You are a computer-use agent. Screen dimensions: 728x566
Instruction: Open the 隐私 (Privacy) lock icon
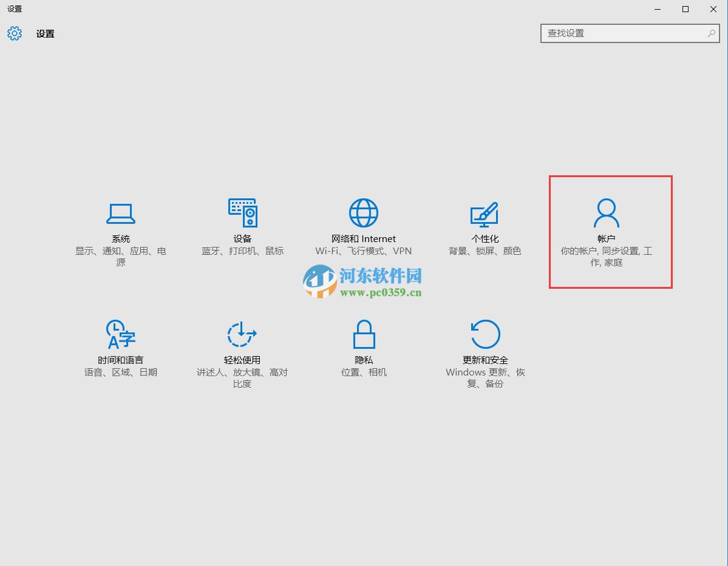[x=363, y=334]
